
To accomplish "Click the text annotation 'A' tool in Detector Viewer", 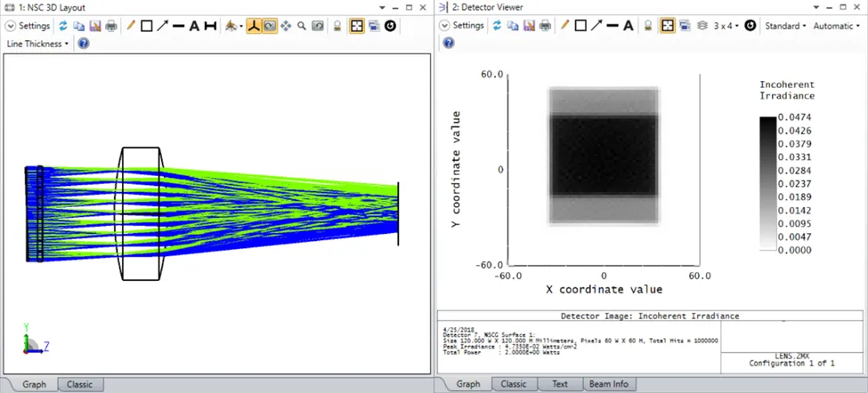I will pos(628,26).
